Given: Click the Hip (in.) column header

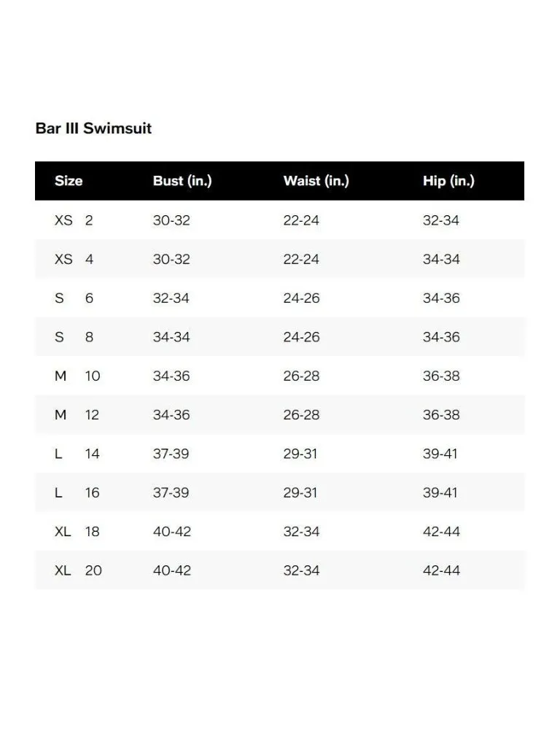Looking at the screenshot, I should [x=448, y=181].
